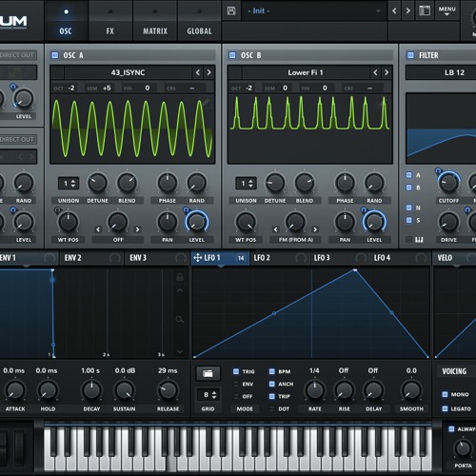The width and height of the screenshot is (476, 476).
Task: Select previous wavetable for OSC B
Action: [x=375, y=72]
